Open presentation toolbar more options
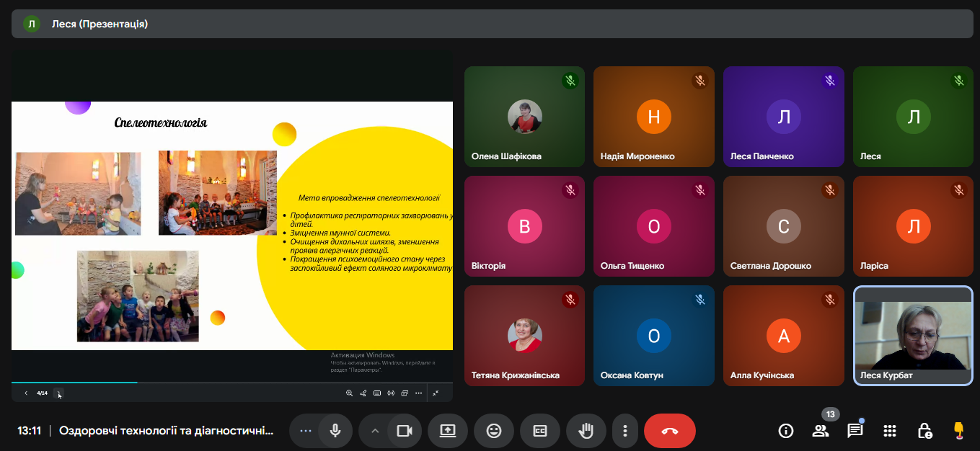This screenshot has width=980, height=451. (418, 393)
